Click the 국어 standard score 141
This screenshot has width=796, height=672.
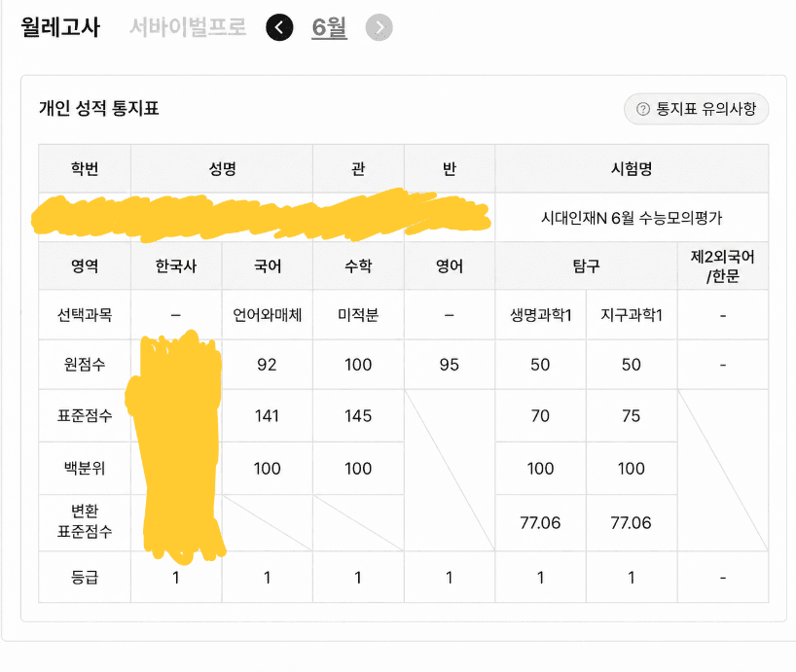(x=267, y=416)
